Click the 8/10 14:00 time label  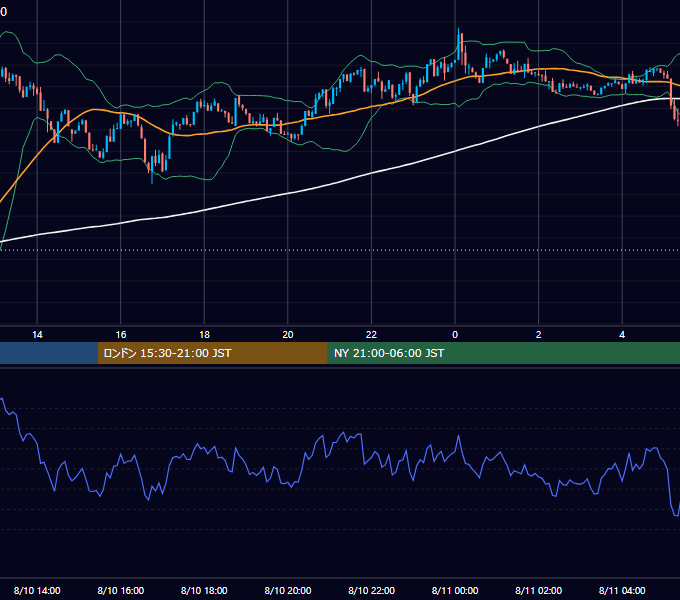coord(37,590)
